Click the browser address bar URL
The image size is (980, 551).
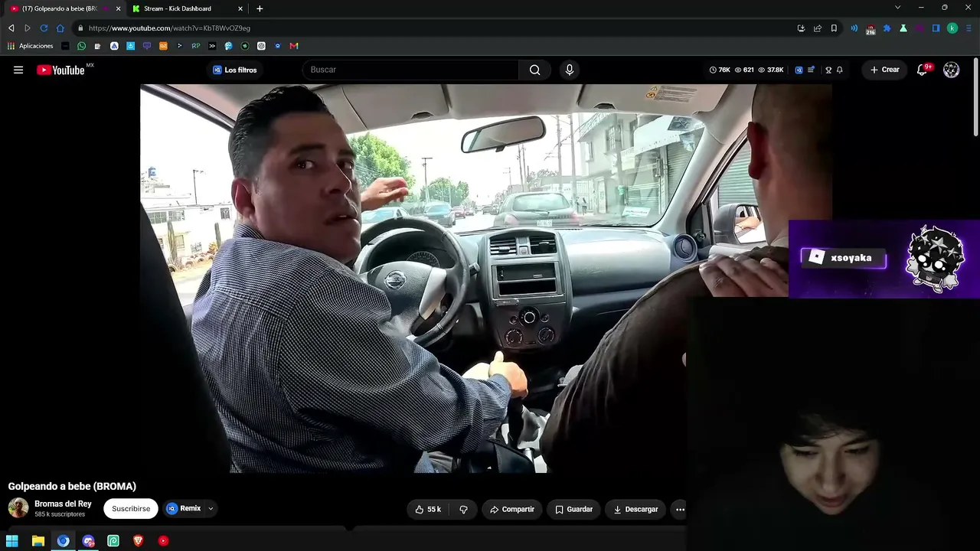pos(169,28)
